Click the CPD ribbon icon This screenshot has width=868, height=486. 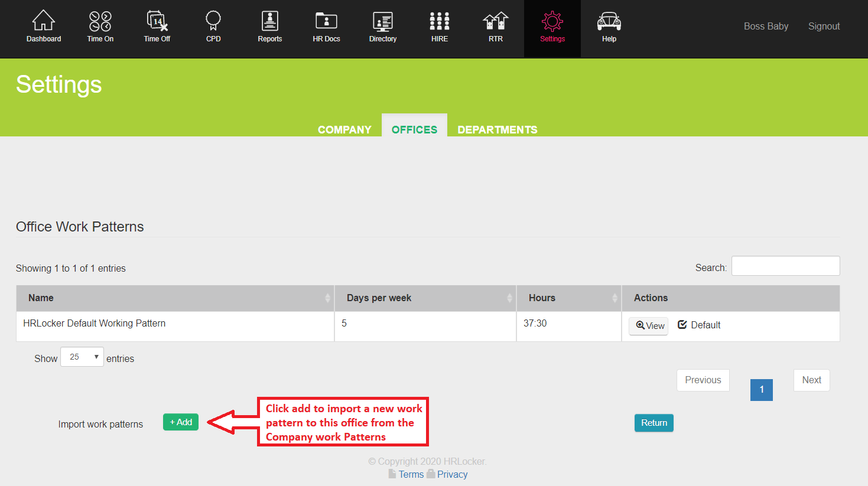tap(213, 21)
